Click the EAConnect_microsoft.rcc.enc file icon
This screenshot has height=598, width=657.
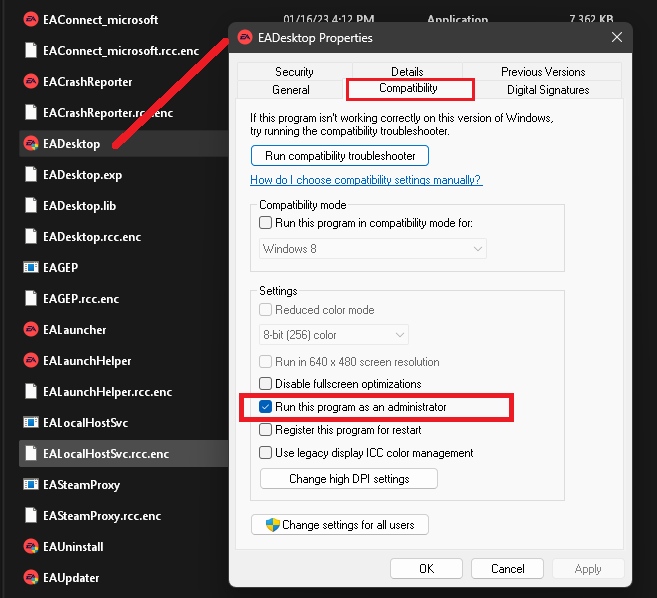click(x=31, y=50)
